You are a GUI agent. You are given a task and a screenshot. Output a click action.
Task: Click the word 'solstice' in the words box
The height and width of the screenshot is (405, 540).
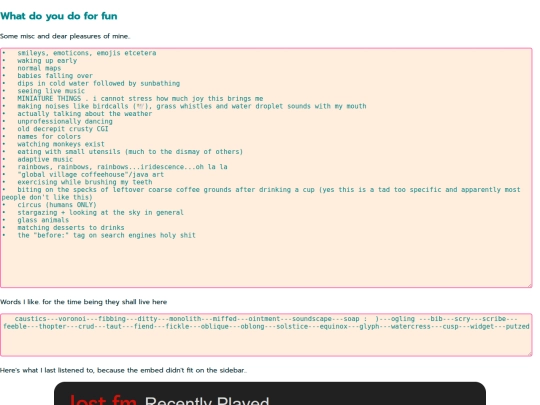pyautogui.click(x=292, y=326)
